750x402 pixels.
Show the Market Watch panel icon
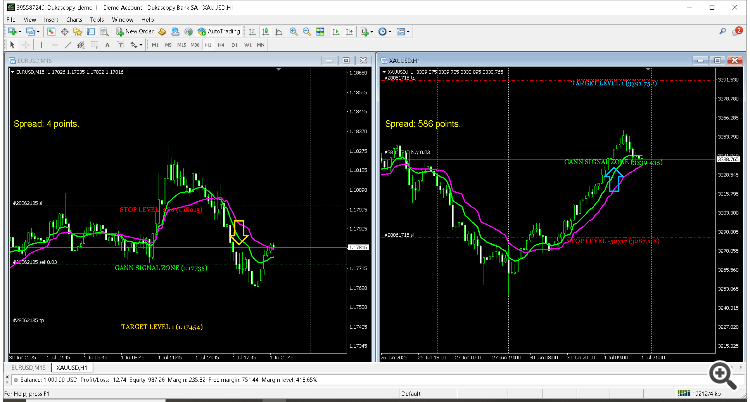51,32
